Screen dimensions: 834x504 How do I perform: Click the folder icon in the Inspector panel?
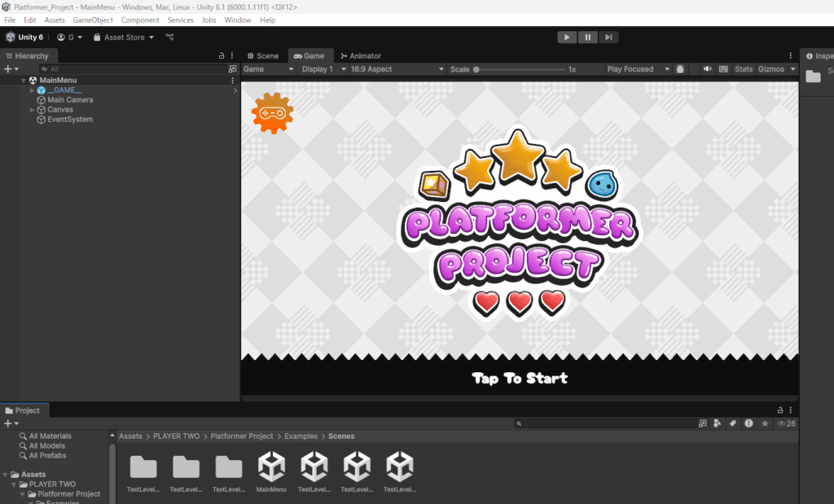(814, 76)
